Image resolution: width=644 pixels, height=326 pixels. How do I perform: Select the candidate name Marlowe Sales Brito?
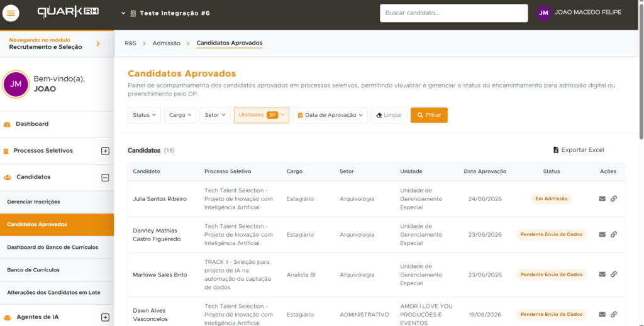click(160, 274)
